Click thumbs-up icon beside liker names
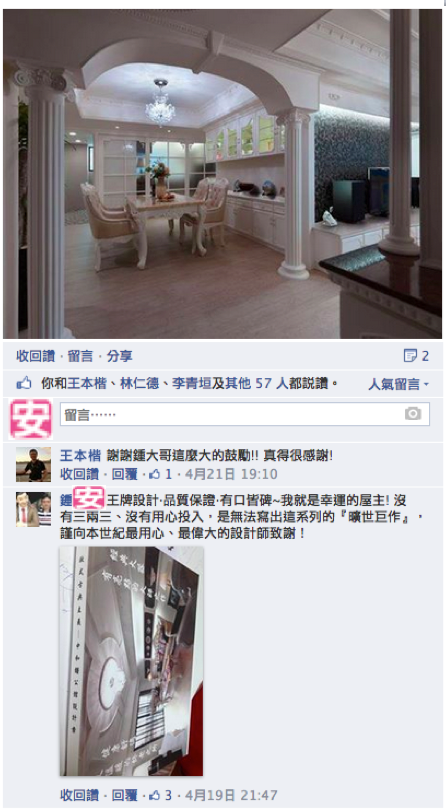 pyautogui.click(x=24, y=383)
